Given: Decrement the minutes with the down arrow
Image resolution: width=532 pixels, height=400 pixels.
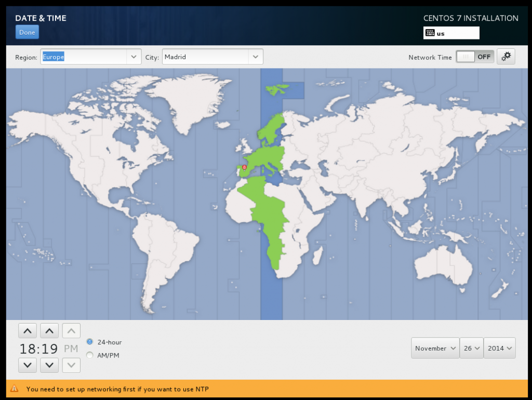Looking at the screenshot, I should pos(49,365).
